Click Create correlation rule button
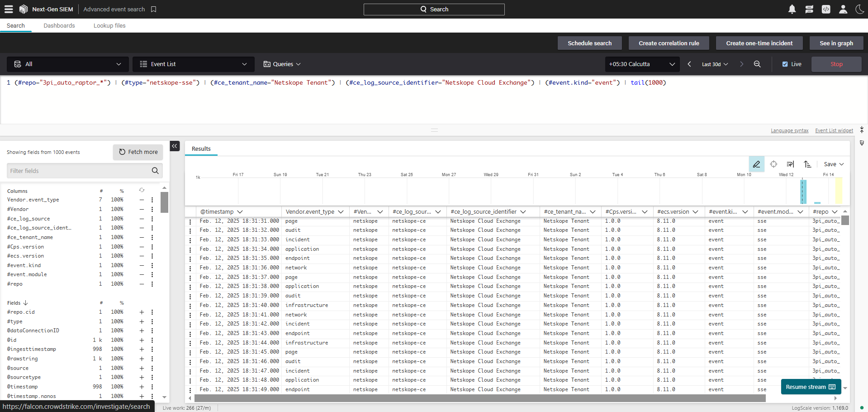Screen dimensions: 868x412 669,43
